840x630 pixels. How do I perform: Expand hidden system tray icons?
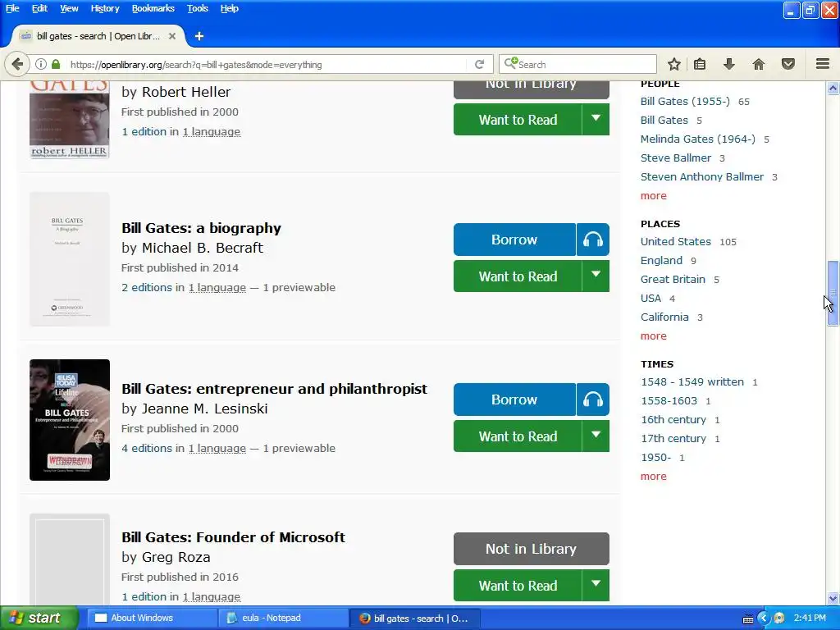pyautogui.click(x=764, y=619)
